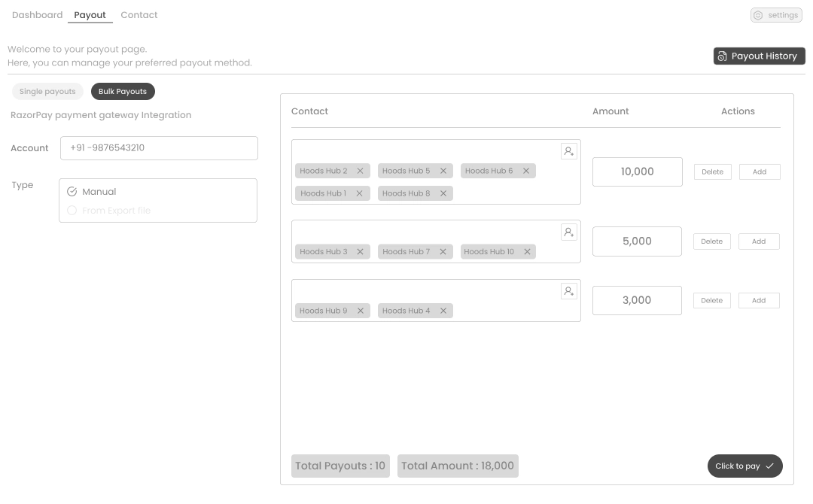Screen dimensions: 813x504
Task: Remove Hoods Hub 6 contact chip
Action: [526, 171]
